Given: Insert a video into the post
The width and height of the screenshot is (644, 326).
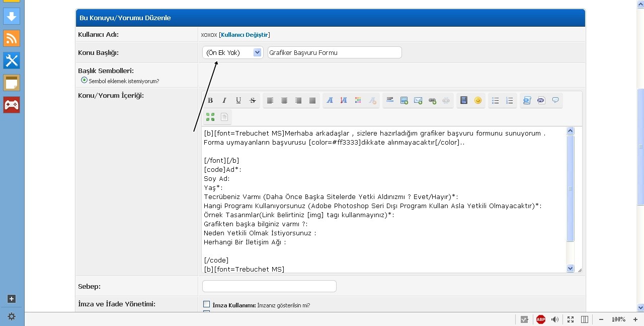Looking at the screenshot, I should point(464,101).
